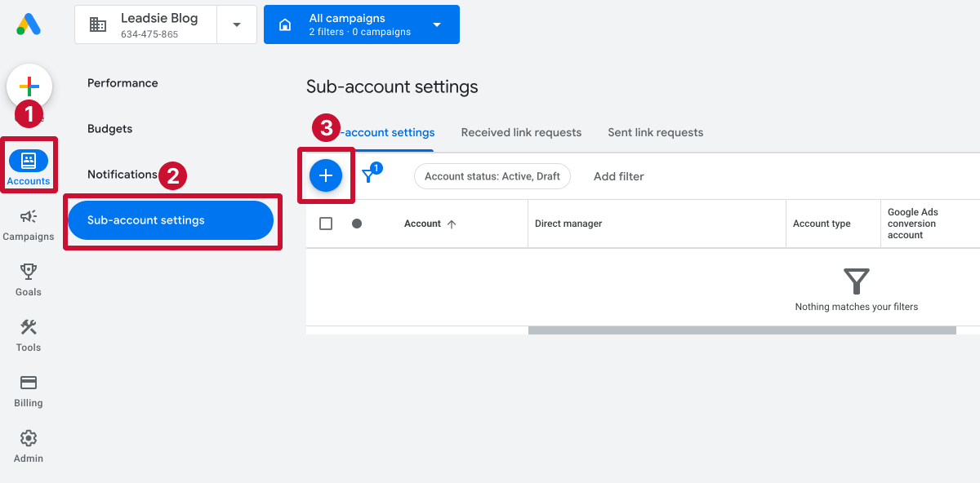
Task: Open Budgets in the side menu
Action: click(x=109, y=129)
